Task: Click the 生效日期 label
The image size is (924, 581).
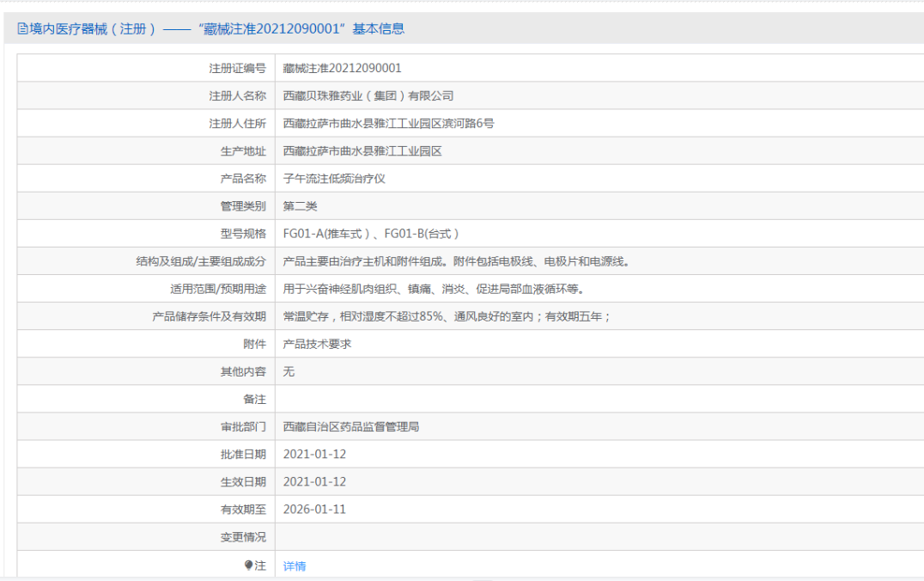Action: [x=243, y=482]
